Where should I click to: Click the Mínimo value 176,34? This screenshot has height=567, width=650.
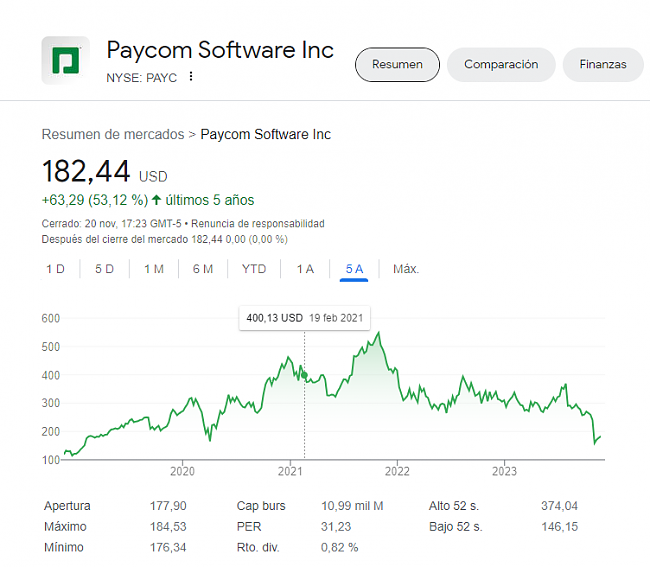pyautogui.click(x=168, y=548)
